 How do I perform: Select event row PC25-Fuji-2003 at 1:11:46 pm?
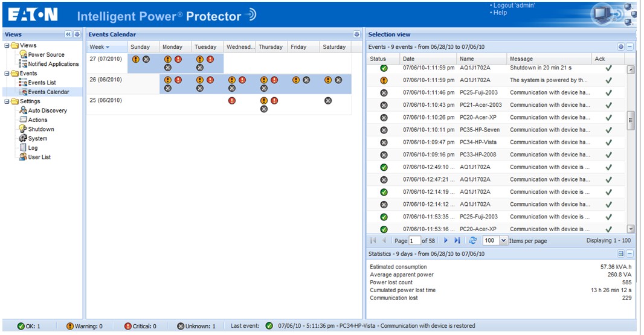(x=496, y=92)
